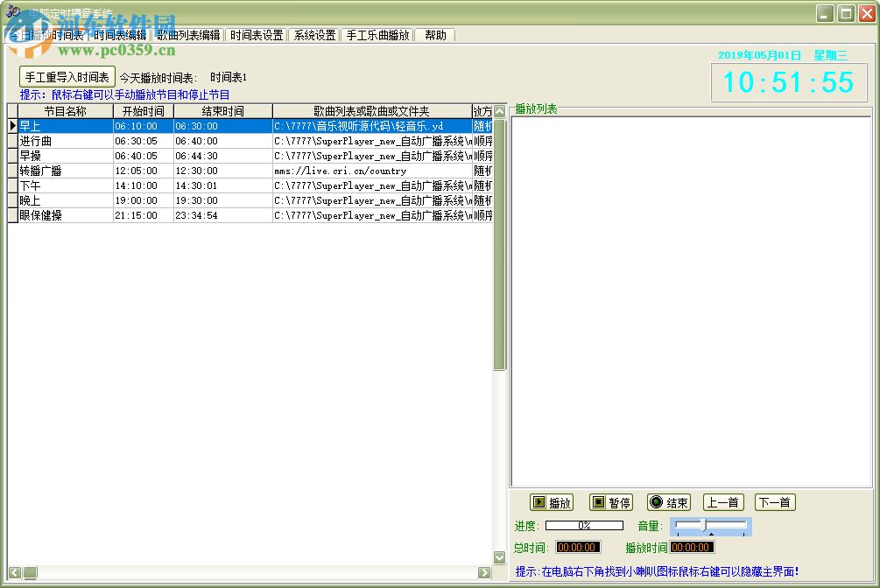The width and height of the screenshot is (880, 588).
Task: Click the 手工重导入时间表 button
Action: coord(67,77)
